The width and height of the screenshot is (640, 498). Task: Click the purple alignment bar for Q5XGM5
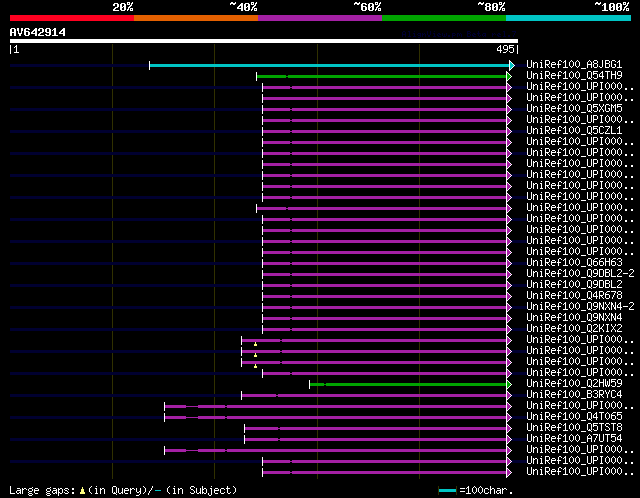coord(384,109)
